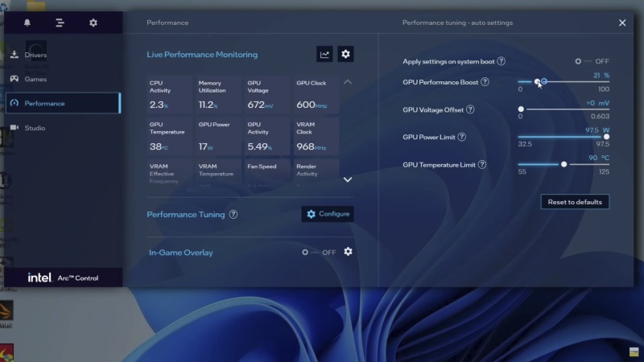644x362 pixels.
Task: Open Arc Control settings gear in sidebar header
Action: click(93, 23)
